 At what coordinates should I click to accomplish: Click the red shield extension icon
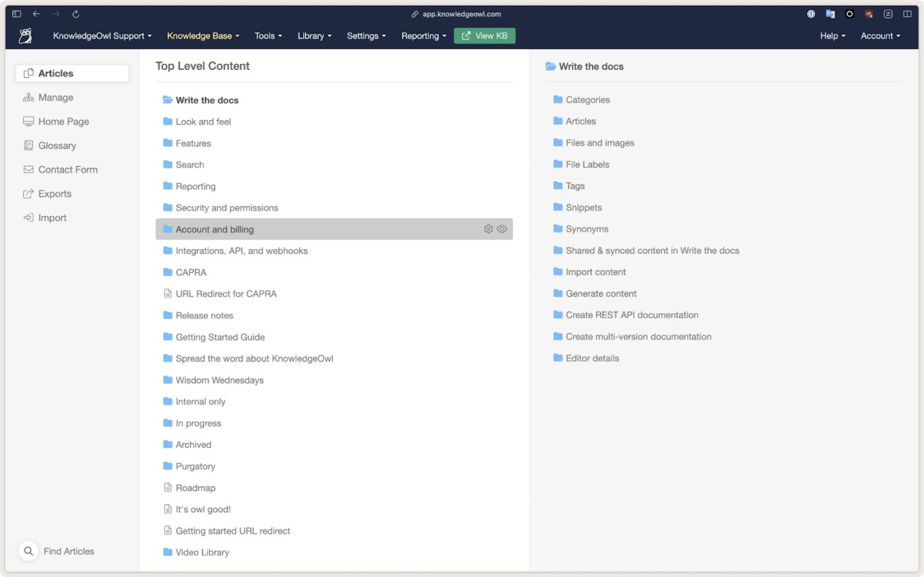tap(869, 14)
